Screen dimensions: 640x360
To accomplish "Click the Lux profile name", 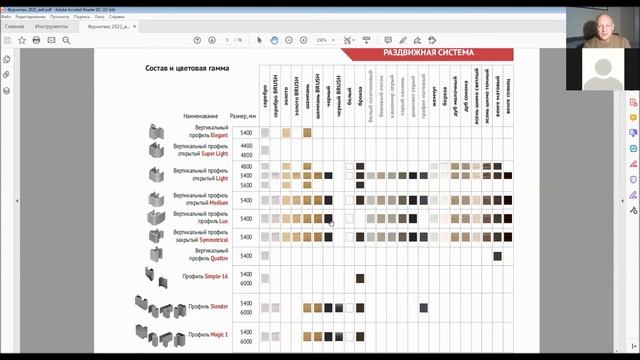I will tap(223, 221).
